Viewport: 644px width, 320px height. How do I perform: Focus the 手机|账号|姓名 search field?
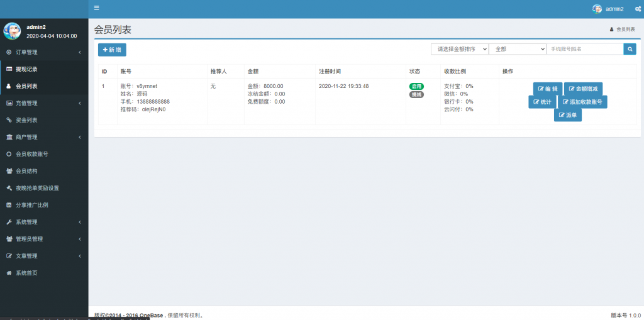click(584, 49)
